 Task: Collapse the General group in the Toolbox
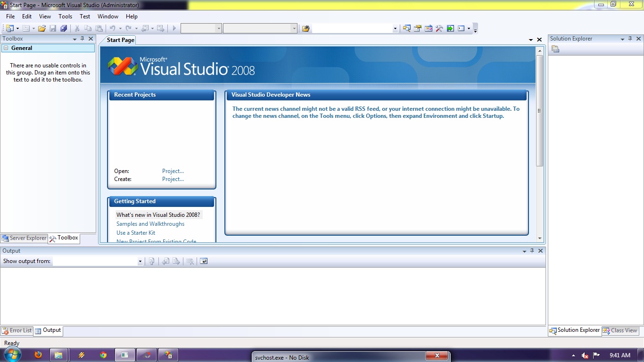6,48
